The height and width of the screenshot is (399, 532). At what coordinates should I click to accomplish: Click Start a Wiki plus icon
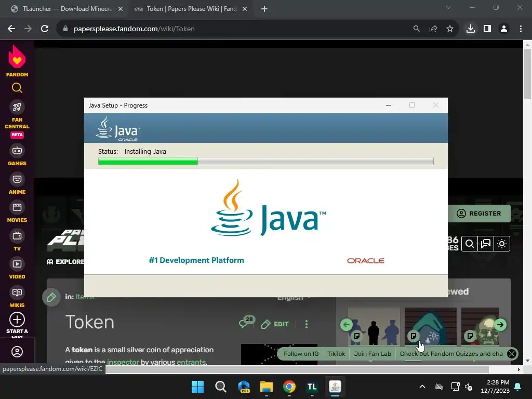coord(17,320)
